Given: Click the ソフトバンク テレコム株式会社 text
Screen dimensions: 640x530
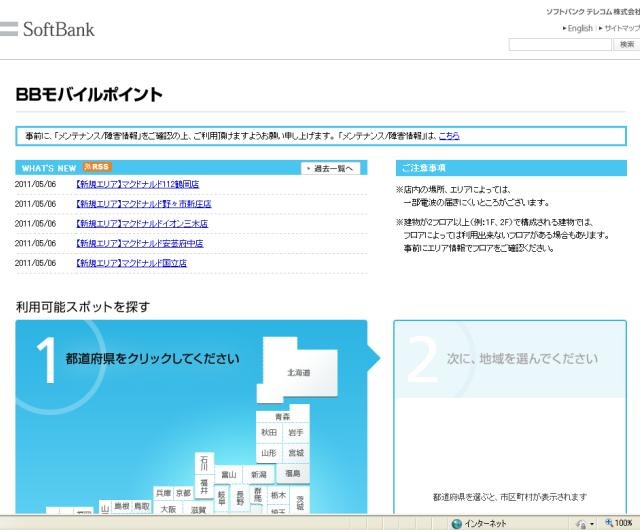Looking at the screenshot, I should (593, 12).
